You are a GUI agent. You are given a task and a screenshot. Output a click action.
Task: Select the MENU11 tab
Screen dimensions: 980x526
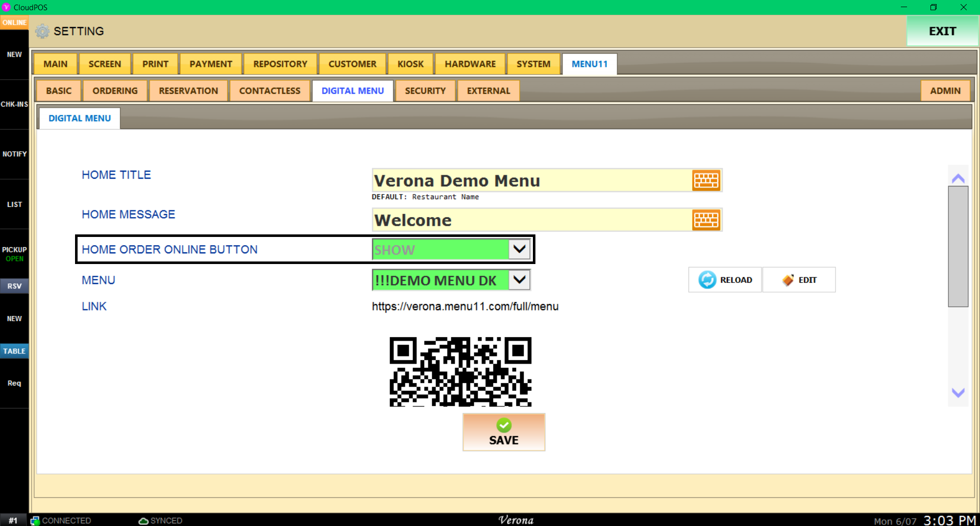(590, 64)
